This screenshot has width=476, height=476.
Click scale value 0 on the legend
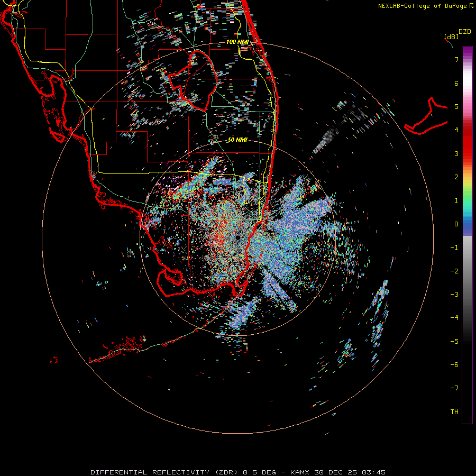pos(456,224)
